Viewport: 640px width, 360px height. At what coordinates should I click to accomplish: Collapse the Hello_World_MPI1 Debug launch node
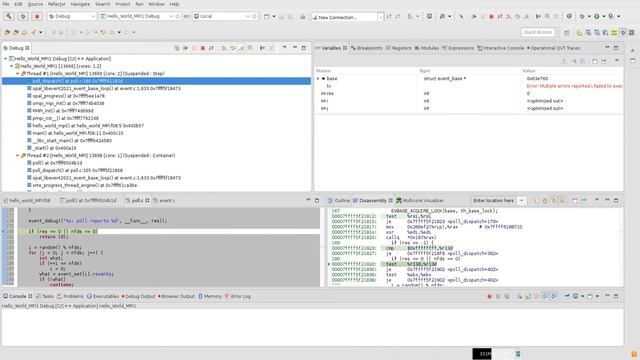[6, 59]
